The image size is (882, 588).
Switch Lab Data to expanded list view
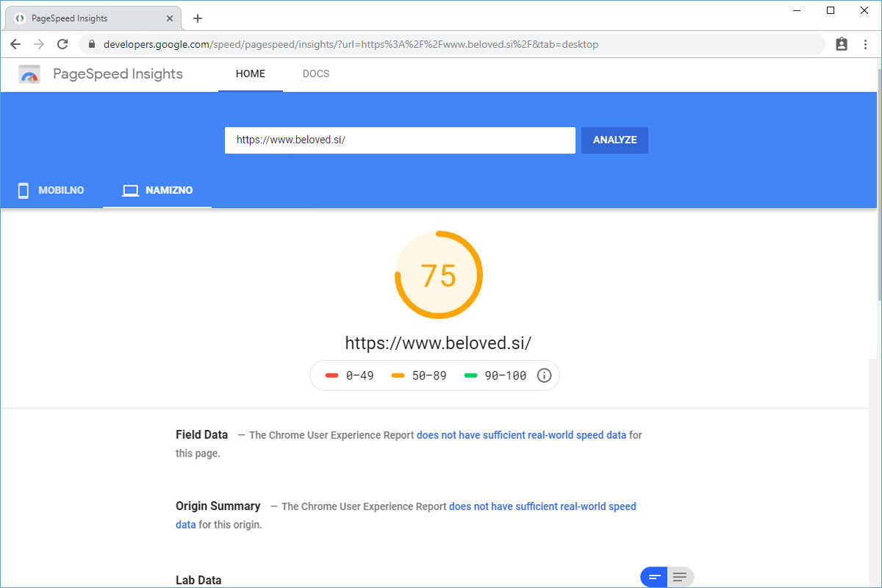680,577
